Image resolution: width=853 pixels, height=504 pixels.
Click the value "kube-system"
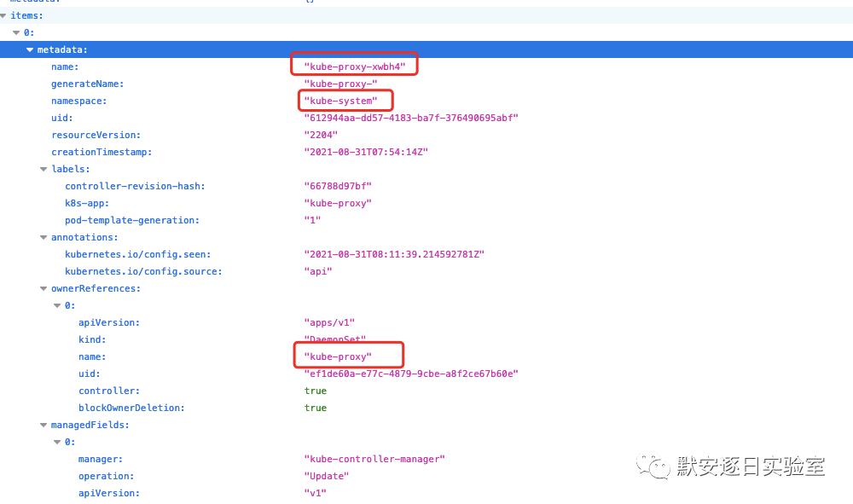pyautogui.click(x=340, y=101)
